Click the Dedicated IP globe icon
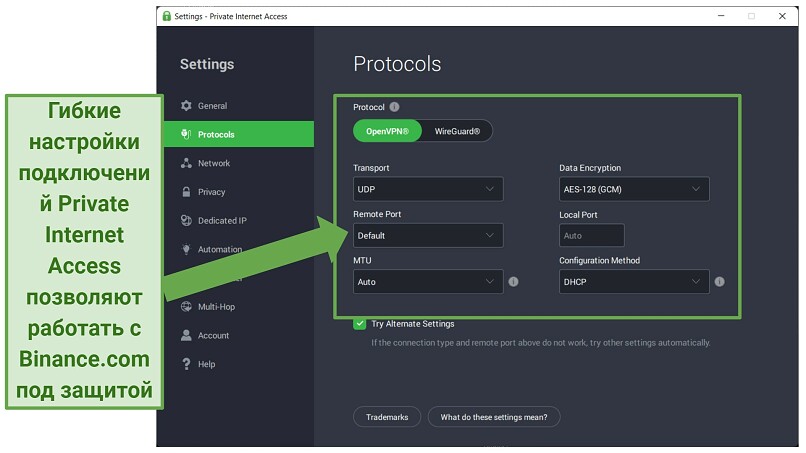The height and width of the screenshot is (453, 806). tap(186, 221)
